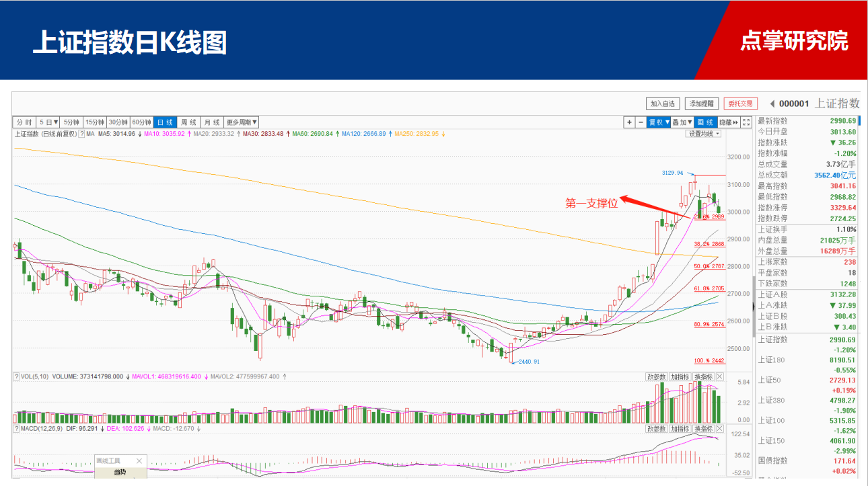This screenshot has height=486, width=868.
Task: Close the 画线工具 drawing tools panel
Action: [139, 460]
